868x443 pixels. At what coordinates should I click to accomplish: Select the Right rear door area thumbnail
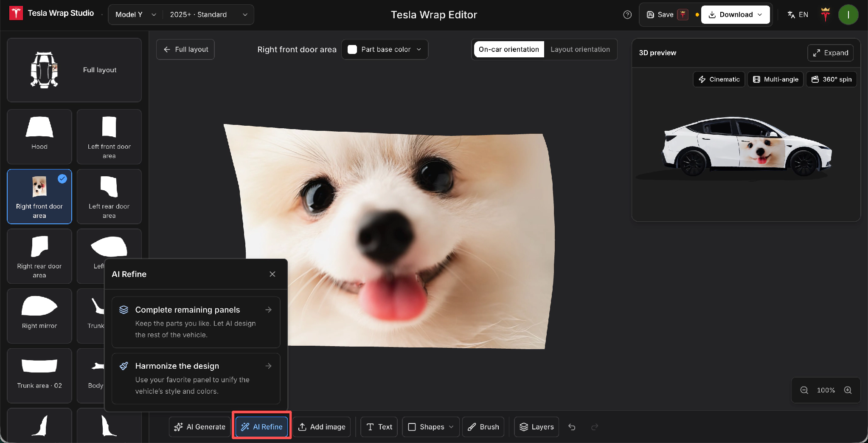tap(39, 256)
